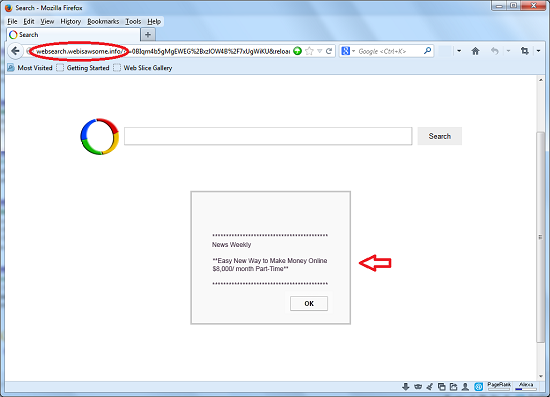Click the mask icon in status bar
The width and height of the screenshot is (550, 397).
click(418, 387)
